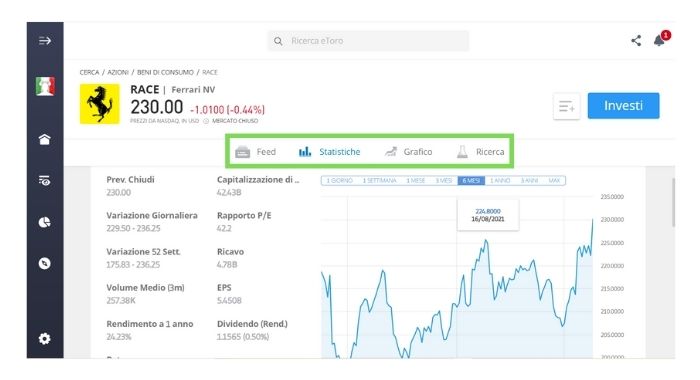
Task: Open settings gear in sidebar
Action: coord(45,338)
